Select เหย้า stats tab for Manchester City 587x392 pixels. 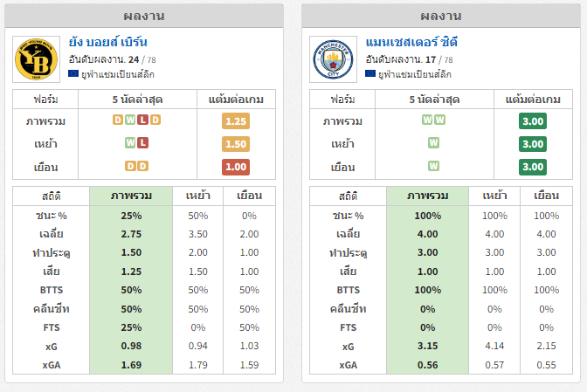click(x=494, y=196)
